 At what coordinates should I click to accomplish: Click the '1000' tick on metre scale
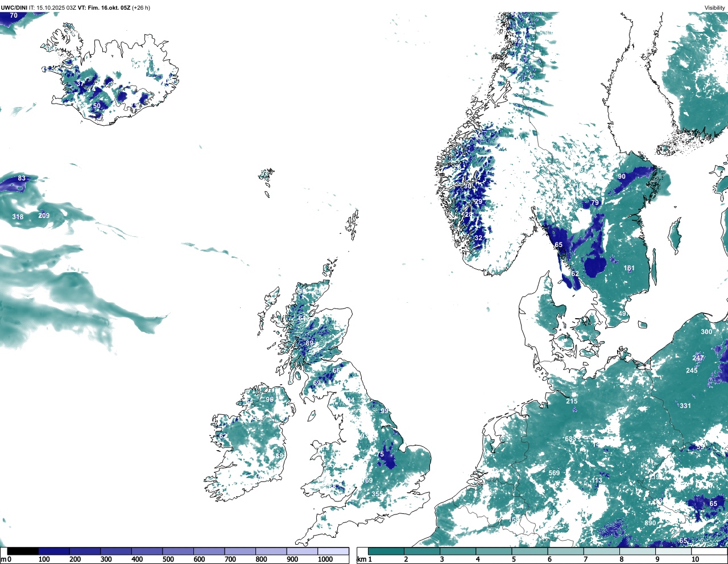click(325, 559)
